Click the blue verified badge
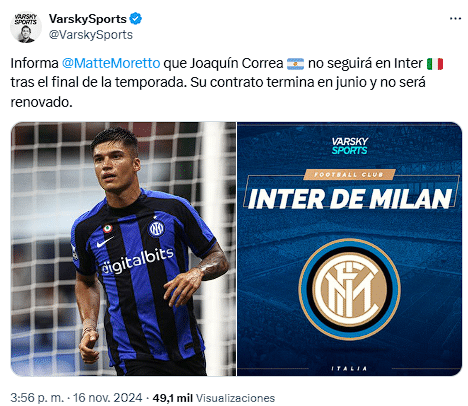Screen dimensions: 468x406 click(x=135, y=19)
